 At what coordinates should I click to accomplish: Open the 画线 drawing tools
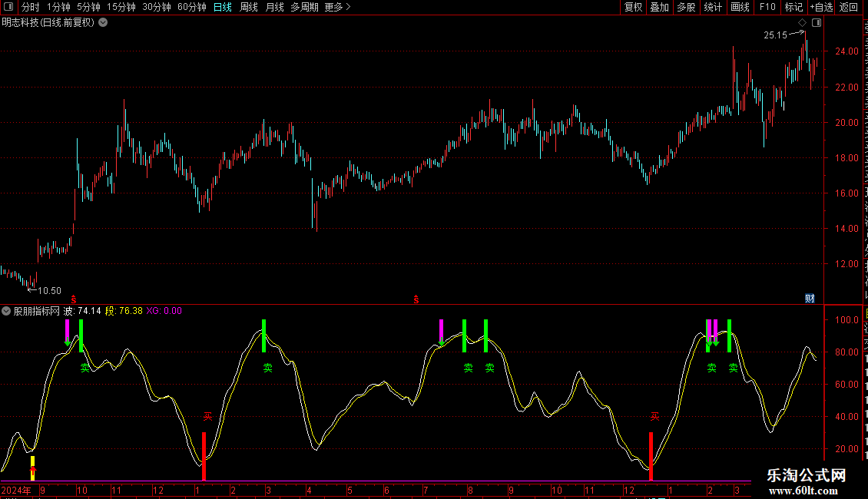740,7
